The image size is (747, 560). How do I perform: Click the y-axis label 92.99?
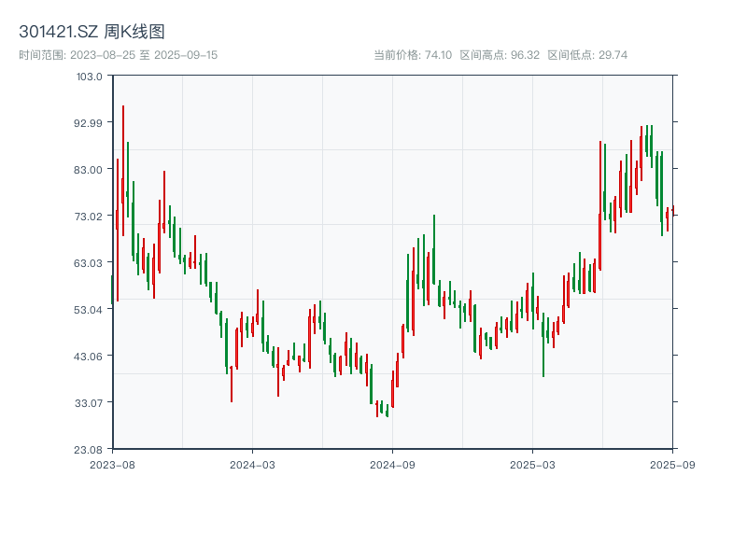point(88,123)
